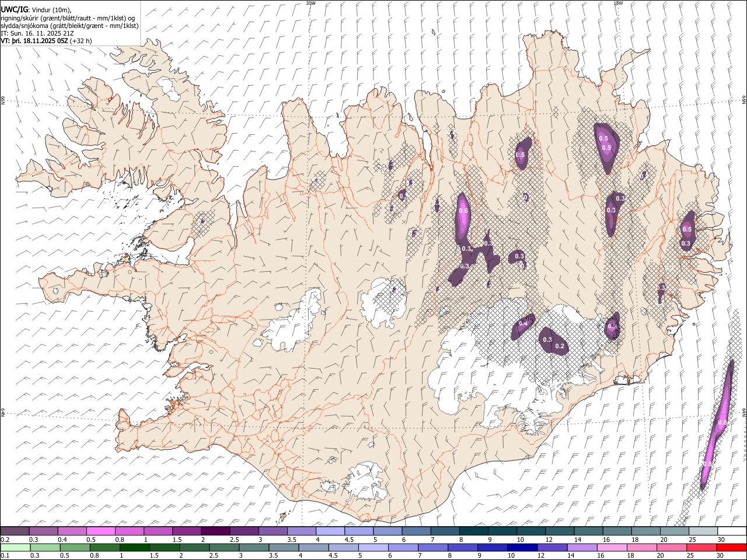Click the '0.8' value on the offshore streak
This screenshot has height=560, width=747.
coord(722,422)
